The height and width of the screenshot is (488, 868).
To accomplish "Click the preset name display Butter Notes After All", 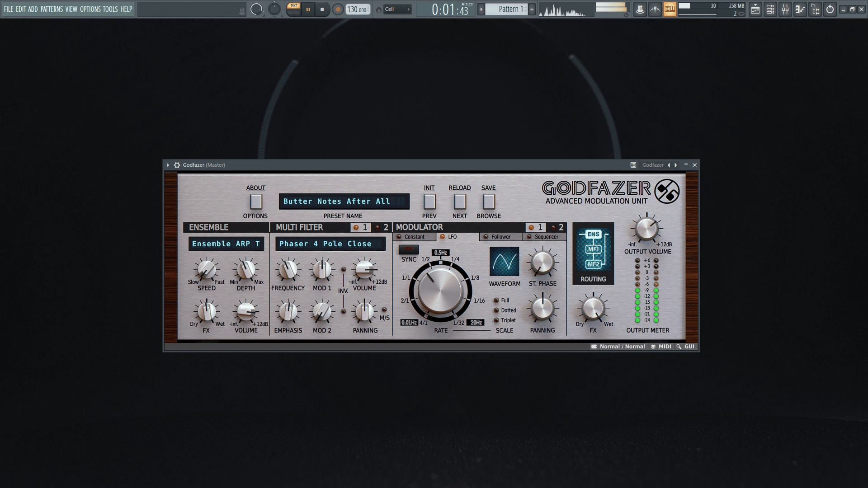I will (x=344, y=202).
